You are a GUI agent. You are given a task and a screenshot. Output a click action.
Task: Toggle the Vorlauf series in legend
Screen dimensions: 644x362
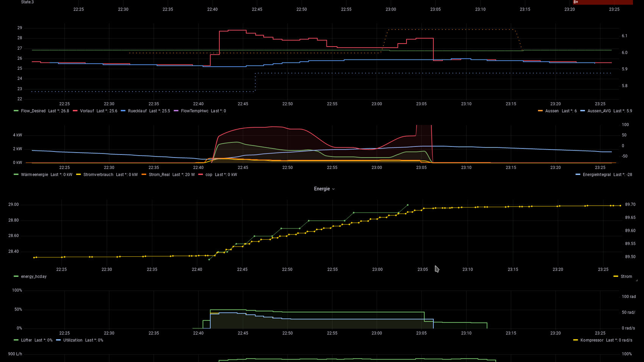87,111
